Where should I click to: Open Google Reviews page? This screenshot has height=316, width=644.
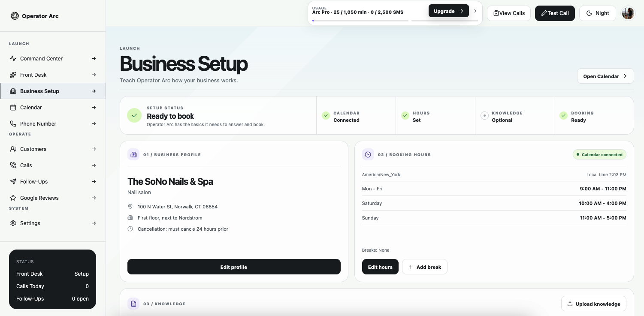tap(53, 198)
